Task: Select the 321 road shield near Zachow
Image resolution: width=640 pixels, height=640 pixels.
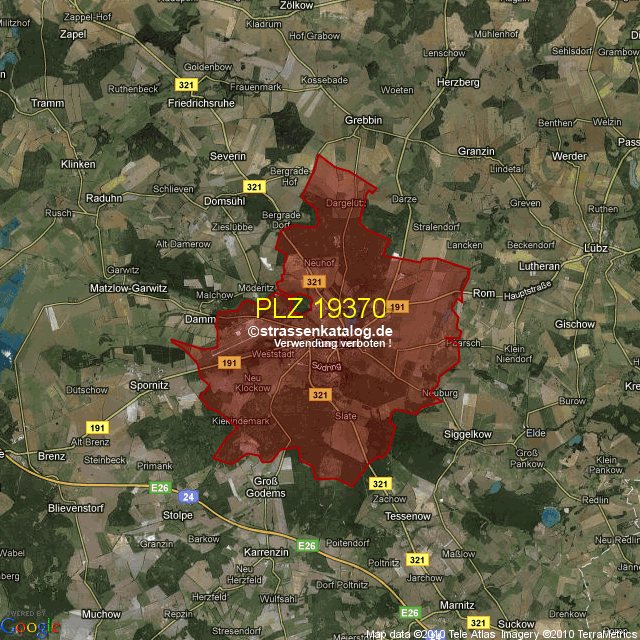Action: (379, 483)
